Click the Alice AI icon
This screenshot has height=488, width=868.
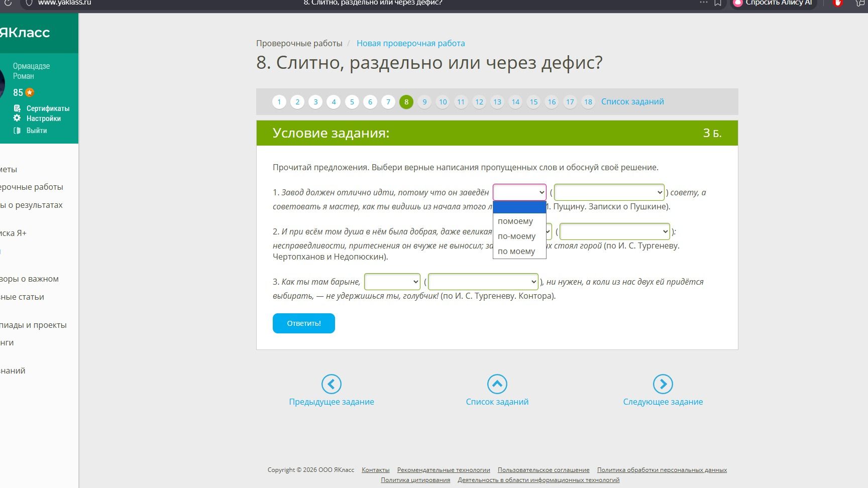click(738, 3)
